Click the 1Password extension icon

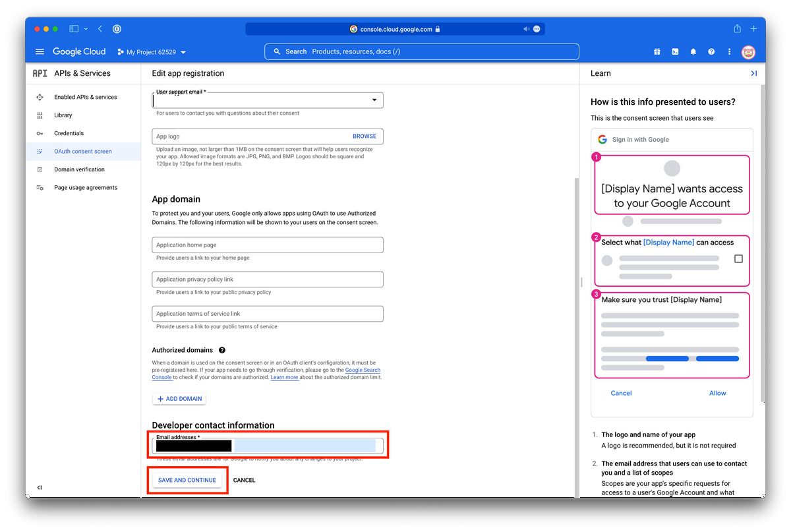coord(117,29)
